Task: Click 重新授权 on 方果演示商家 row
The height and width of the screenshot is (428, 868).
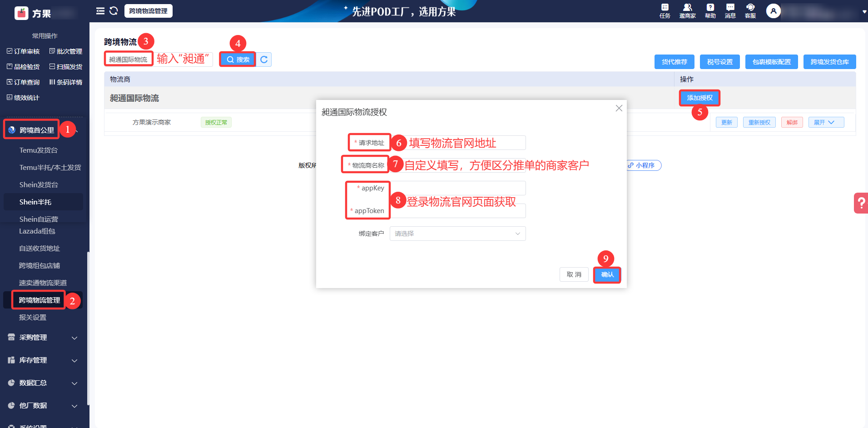Action: pos(759,122)
